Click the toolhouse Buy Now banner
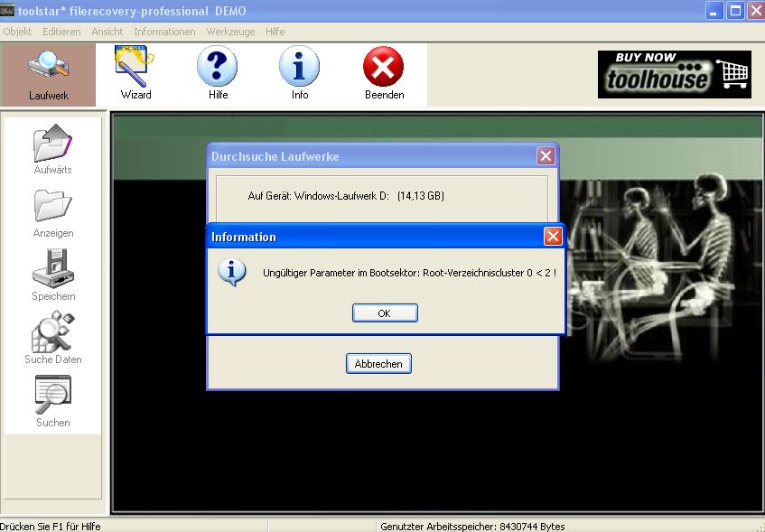This screenshot has width=765, height=532. pos(675,75)
